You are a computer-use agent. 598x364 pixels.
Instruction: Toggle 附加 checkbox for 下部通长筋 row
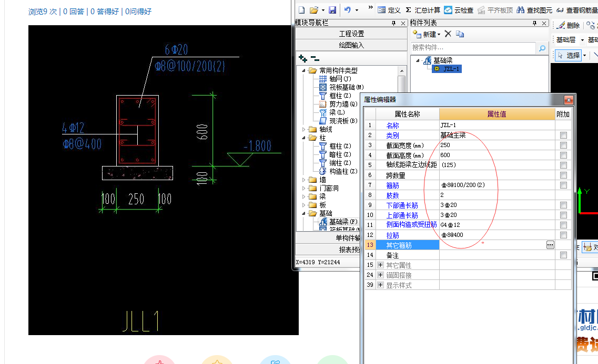pos(563,205)
